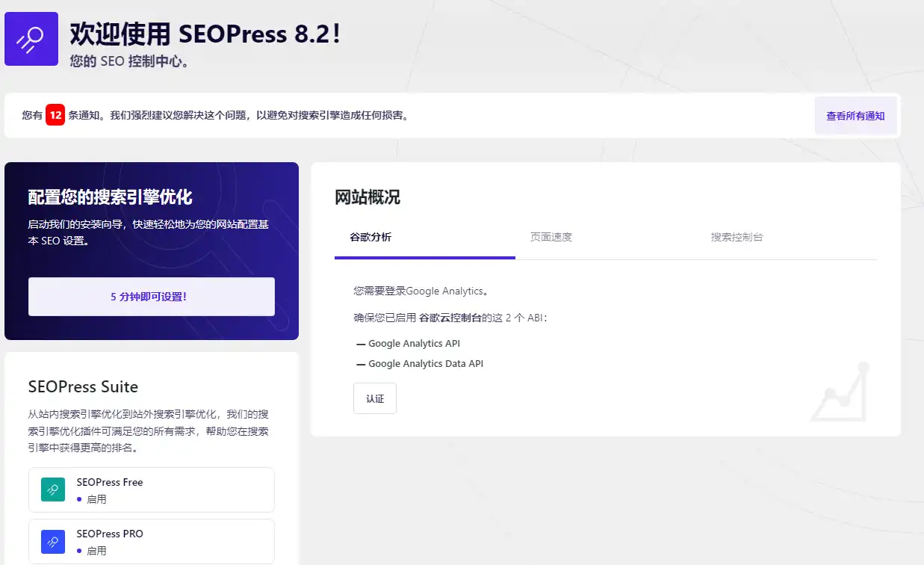This screenshot has width=924, height=565.
Task: Click the analytics chart illustration icon
Action: pos(838,393)
